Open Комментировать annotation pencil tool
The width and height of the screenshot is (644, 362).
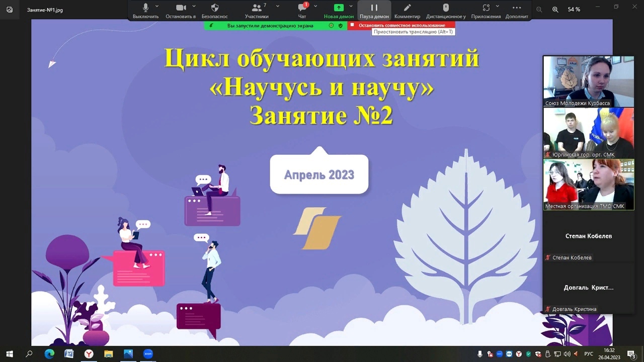(407, 11)
